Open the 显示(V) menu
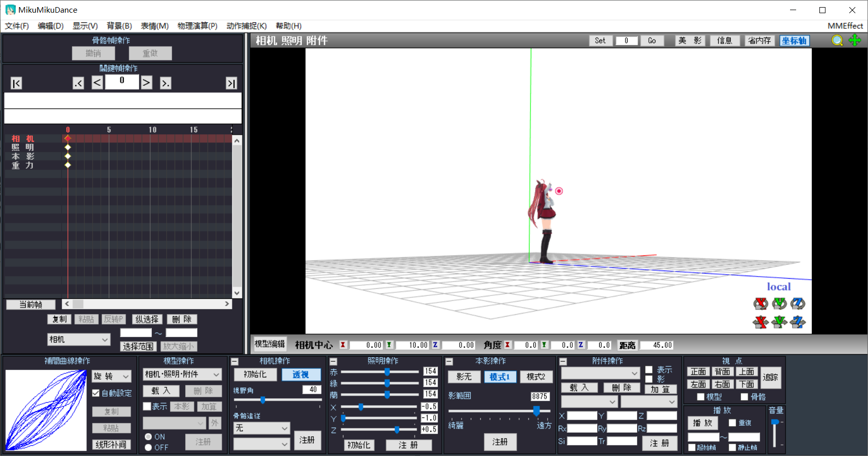 click(x=85, y=26)
